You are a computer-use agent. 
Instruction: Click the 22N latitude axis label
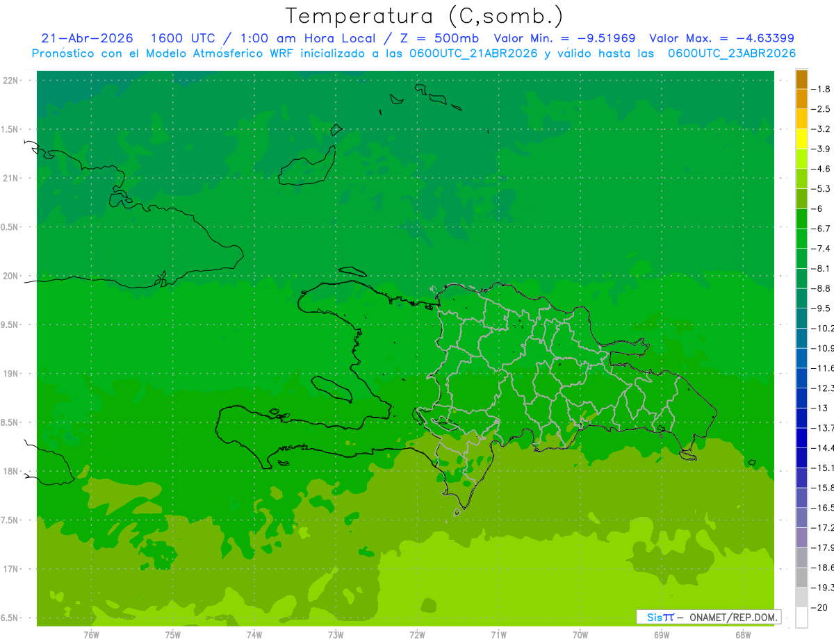click(10, 81)
